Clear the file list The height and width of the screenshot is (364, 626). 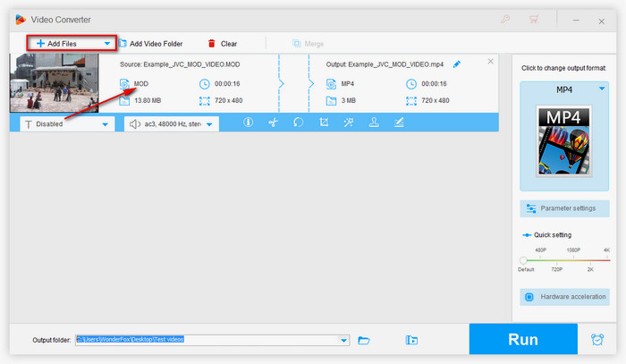[x=223, y=44]
